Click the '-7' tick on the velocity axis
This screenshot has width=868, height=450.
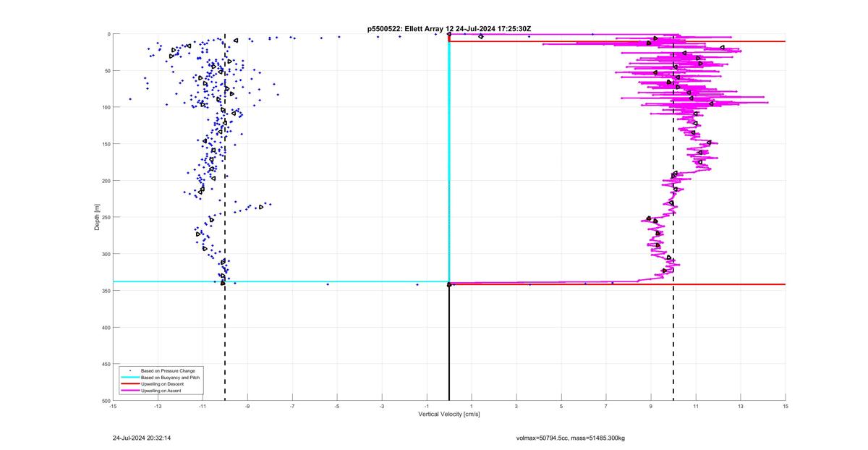[x=292, y=407]
